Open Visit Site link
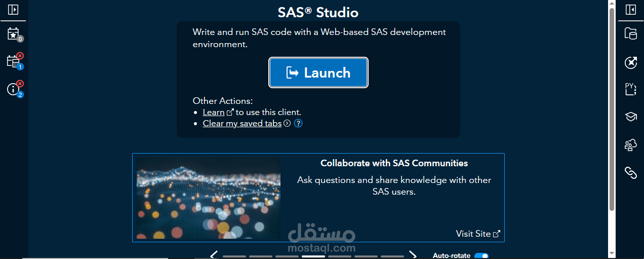Image resolution: width=644 pixels, height=259 pixels. [x=478, y=234]
